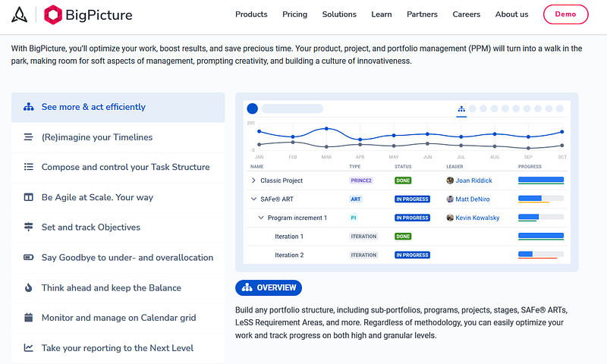Click the sitemap icon beside 'See more & act efficiently'
The height and width of the screenshot is (364, 607).
click(x=29, y=107)
